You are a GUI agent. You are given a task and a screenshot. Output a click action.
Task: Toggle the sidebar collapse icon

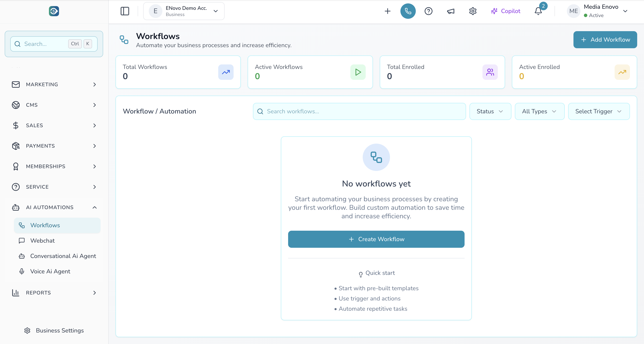[x=125, y=11]
